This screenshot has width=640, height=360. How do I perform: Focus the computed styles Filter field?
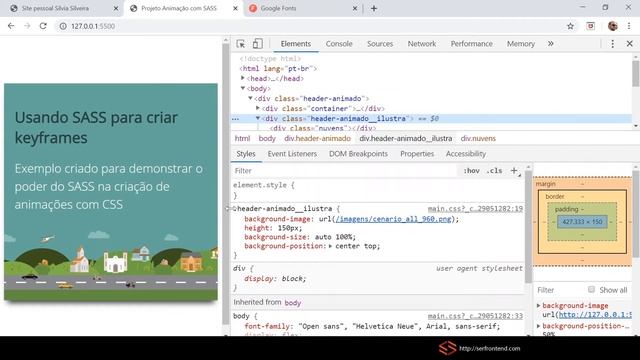[x=559, y=290]
